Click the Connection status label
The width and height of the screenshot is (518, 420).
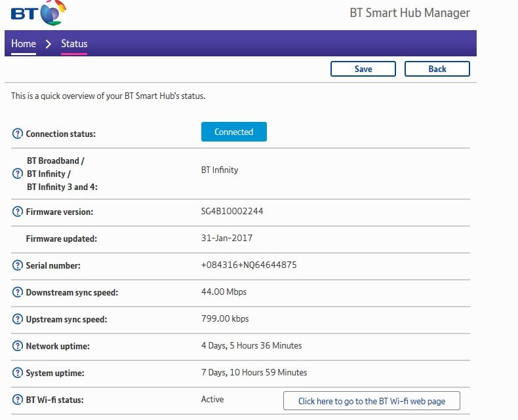(x=61, y=134)
